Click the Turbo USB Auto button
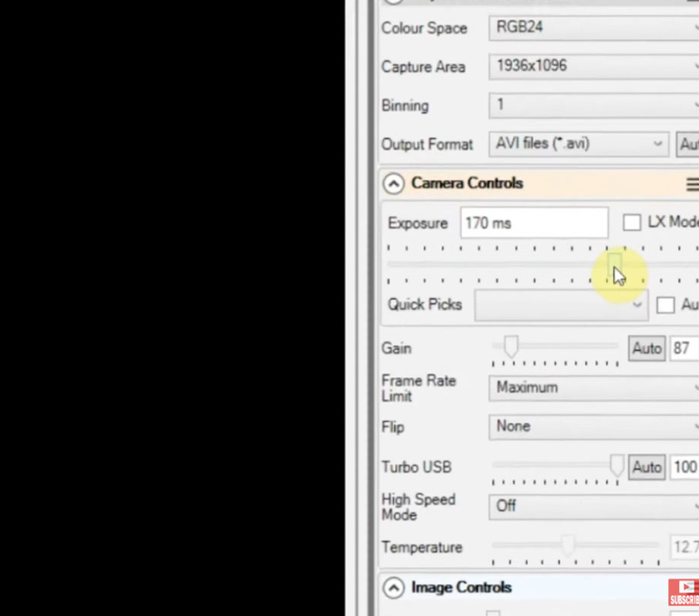Image resolution: width=699 pixels, height=616 pixels. tap(646, 467)
